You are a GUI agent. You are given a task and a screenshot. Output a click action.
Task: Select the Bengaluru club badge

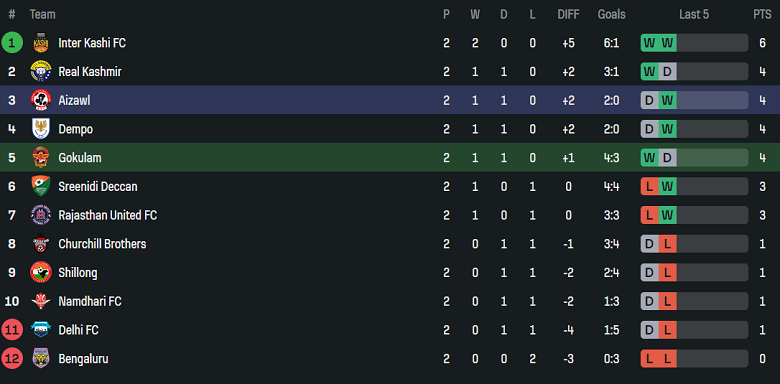click(41, 359)
